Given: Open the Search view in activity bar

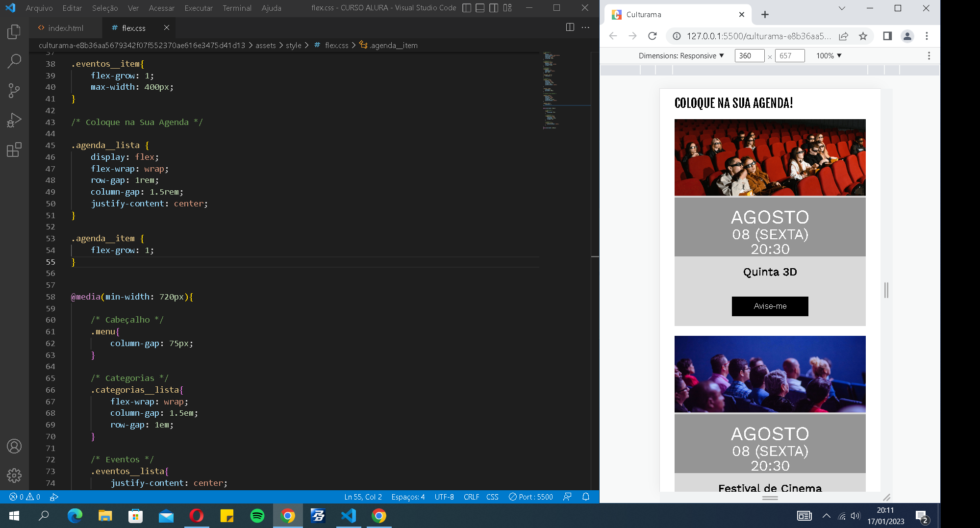Looking at the screenshot, I should click(x=14, y=61).
